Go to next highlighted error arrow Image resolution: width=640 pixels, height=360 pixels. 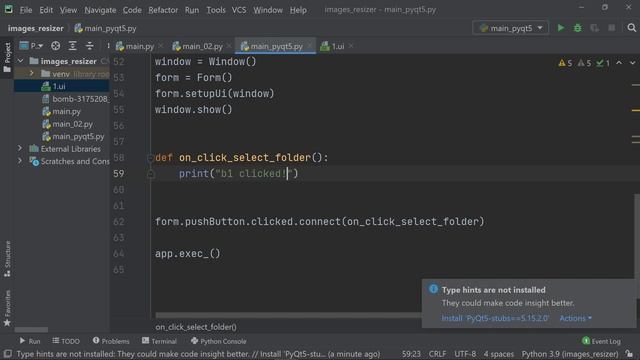(x=632, y=63)
